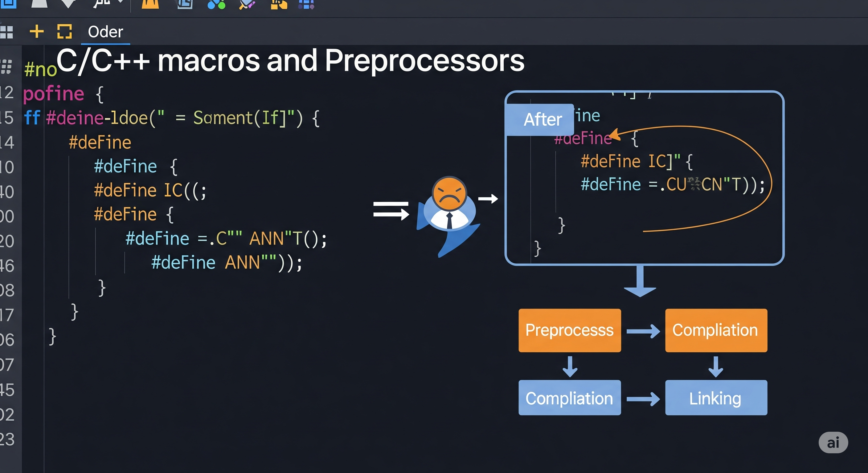
Task: Click the orange trapezoid icon in top toolbar
Action: 150,4
